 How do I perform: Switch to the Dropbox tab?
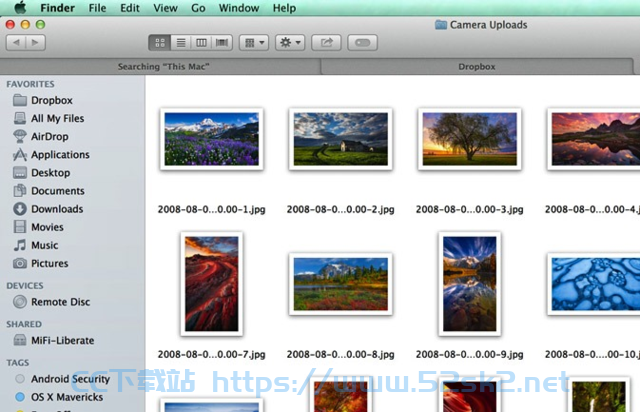click(x=477, y=67)
